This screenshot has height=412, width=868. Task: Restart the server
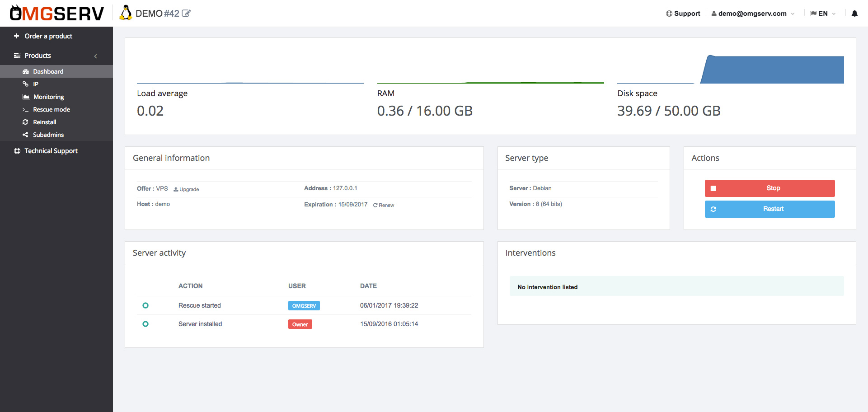[769, 209]
